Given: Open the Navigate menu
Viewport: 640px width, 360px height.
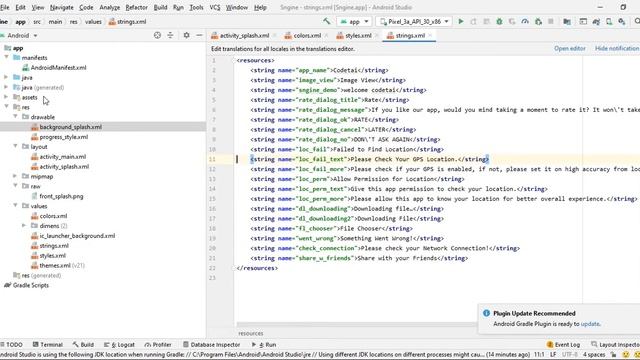Looking at the screenshot, I should [61, 7].
